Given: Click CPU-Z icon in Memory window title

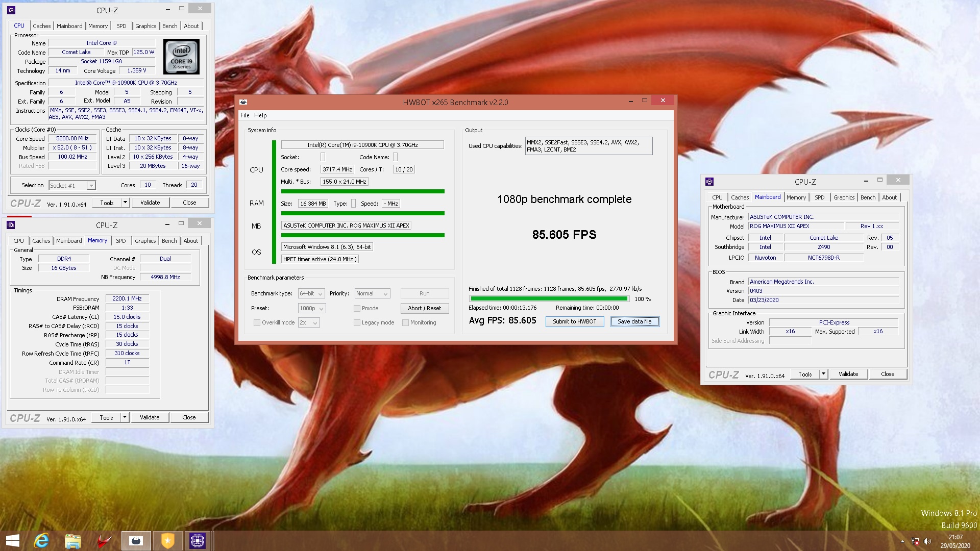Looking at the screenshot, I should tap(11, 225).
